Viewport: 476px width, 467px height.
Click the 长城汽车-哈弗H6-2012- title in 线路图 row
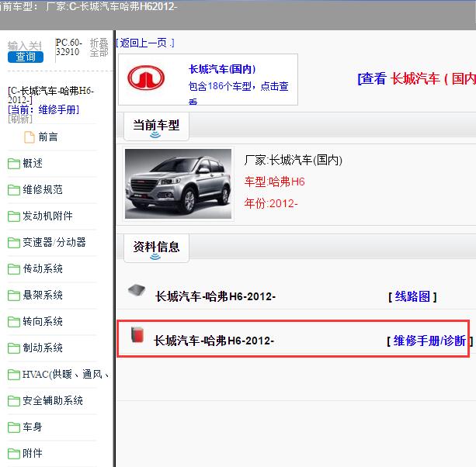point(215,296)
